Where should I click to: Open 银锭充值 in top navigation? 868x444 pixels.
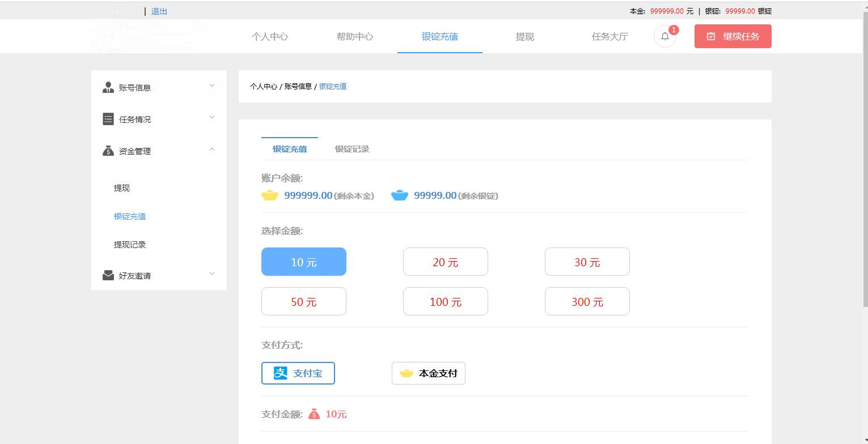pyautogui.click(x=440, y=36)
